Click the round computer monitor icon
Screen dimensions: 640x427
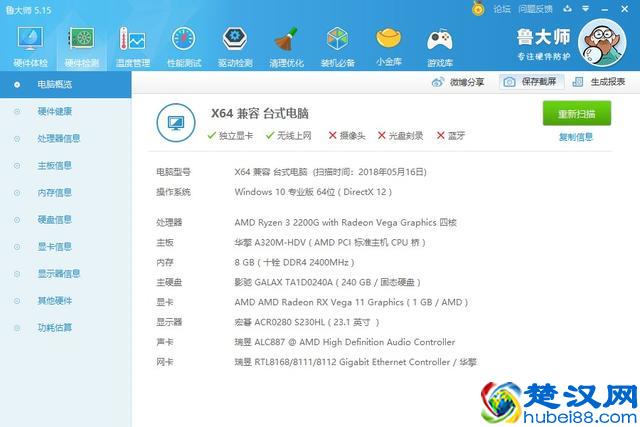[176, 122]
